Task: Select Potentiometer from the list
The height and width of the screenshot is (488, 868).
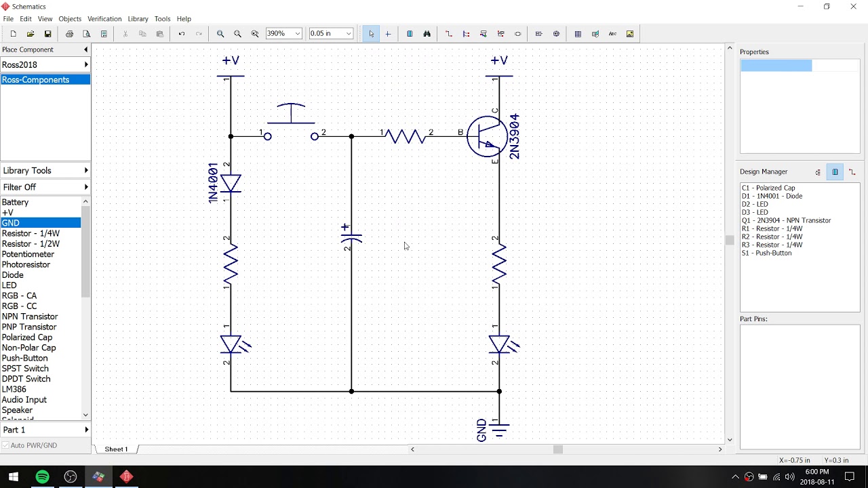Action: point(28,254)
